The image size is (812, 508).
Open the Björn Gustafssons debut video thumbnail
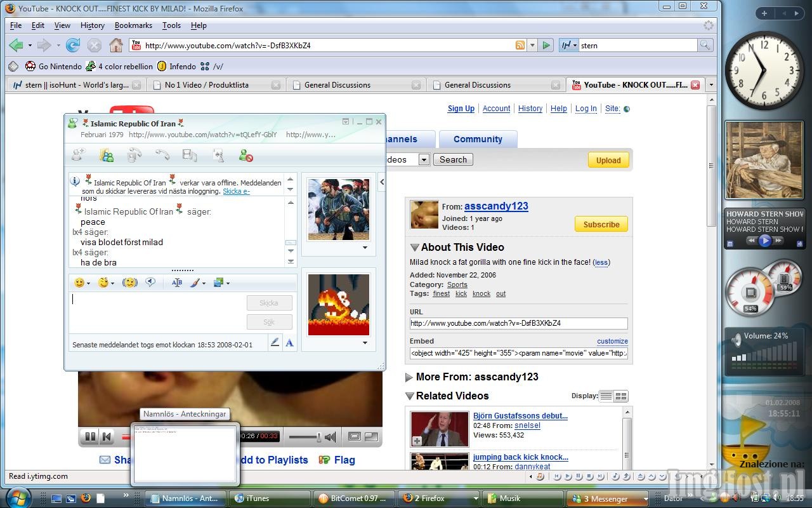click(x=440, y=429)
